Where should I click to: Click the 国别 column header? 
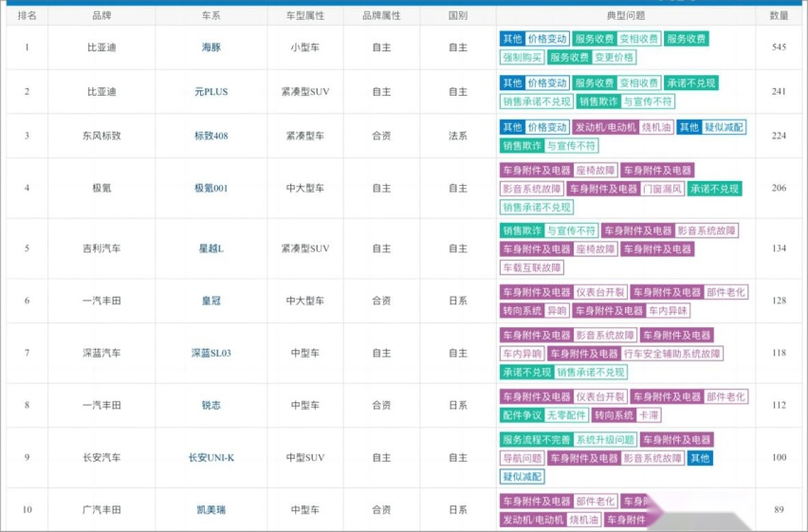(x=458, y=15)
